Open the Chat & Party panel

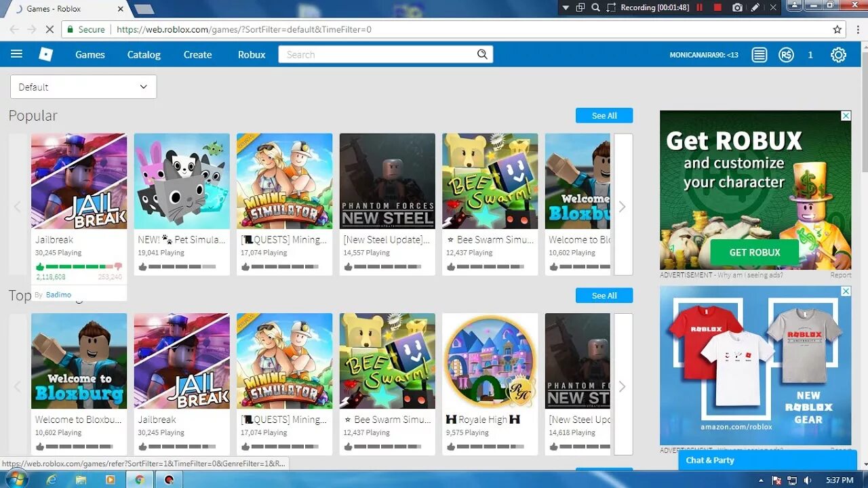coord(768,460)
